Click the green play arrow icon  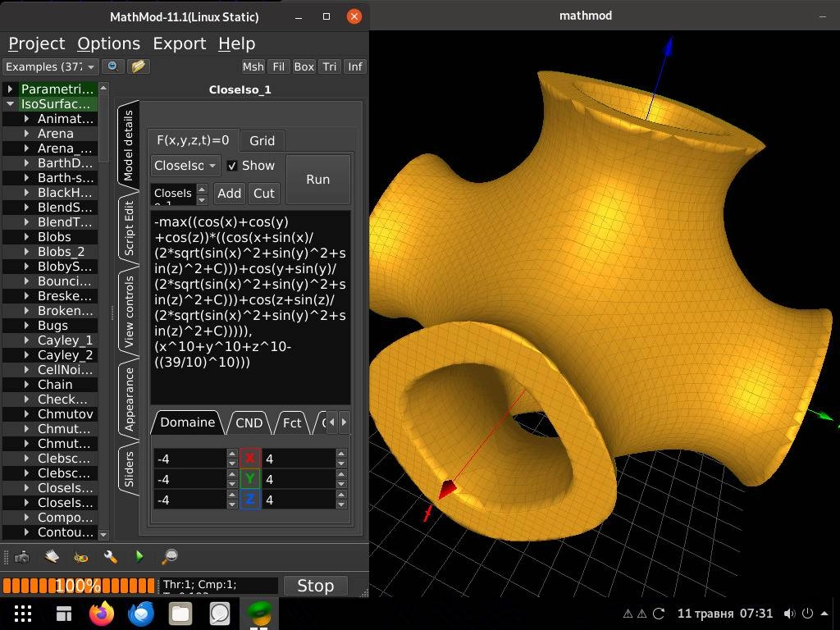click(139, 557)
